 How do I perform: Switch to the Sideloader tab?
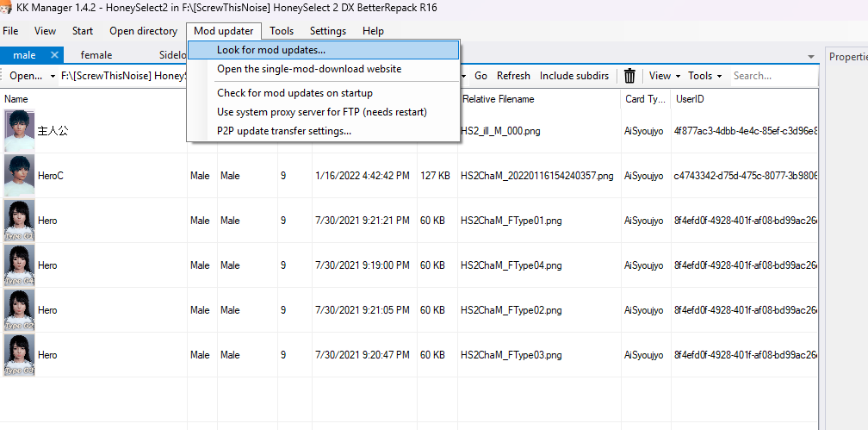tap(172, 55)
